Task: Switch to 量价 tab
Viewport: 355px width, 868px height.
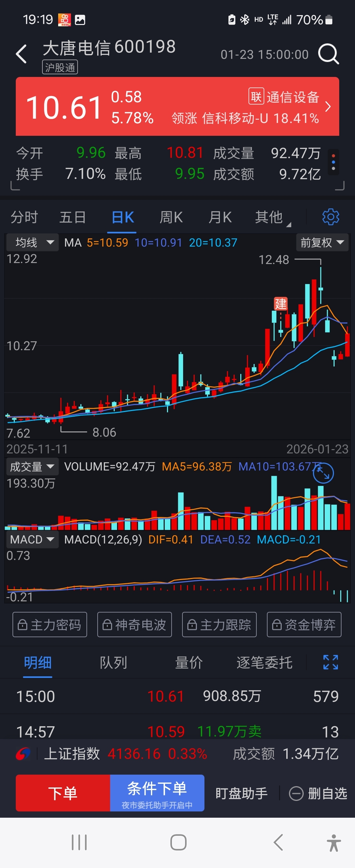Action: tap(189, 663)
